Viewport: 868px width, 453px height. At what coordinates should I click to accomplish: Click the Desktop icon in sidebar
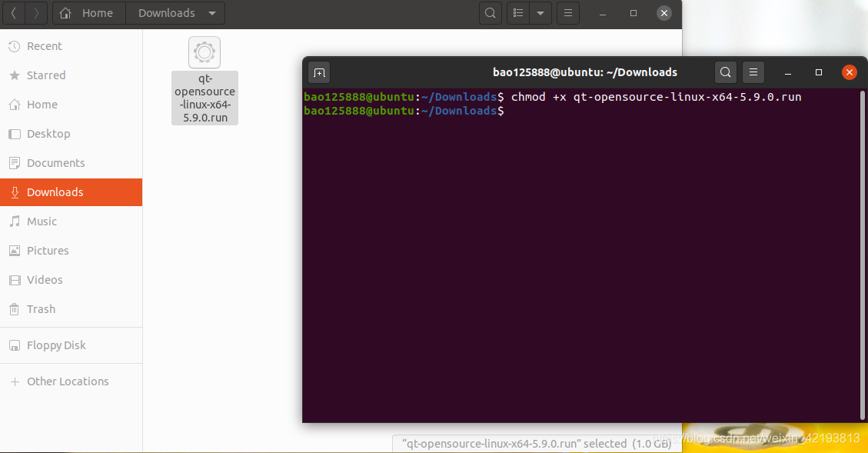(x=15, y=134)
